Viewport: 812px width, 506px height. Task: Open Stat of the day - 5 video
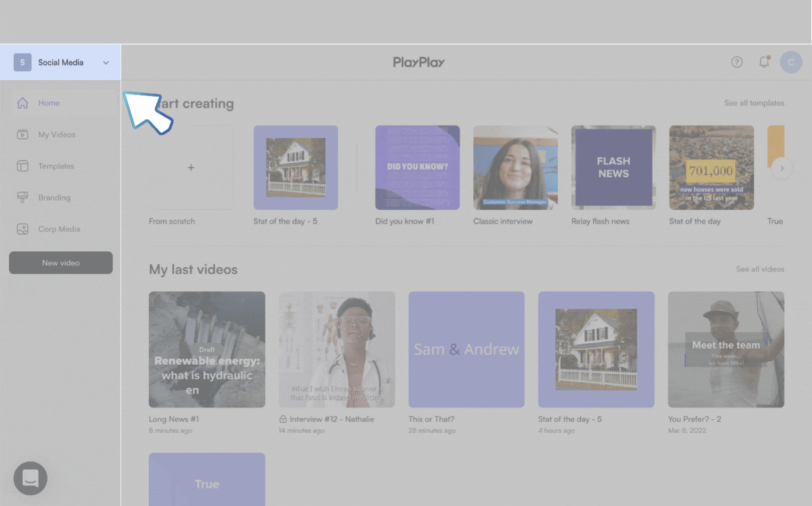click(596, 349)
